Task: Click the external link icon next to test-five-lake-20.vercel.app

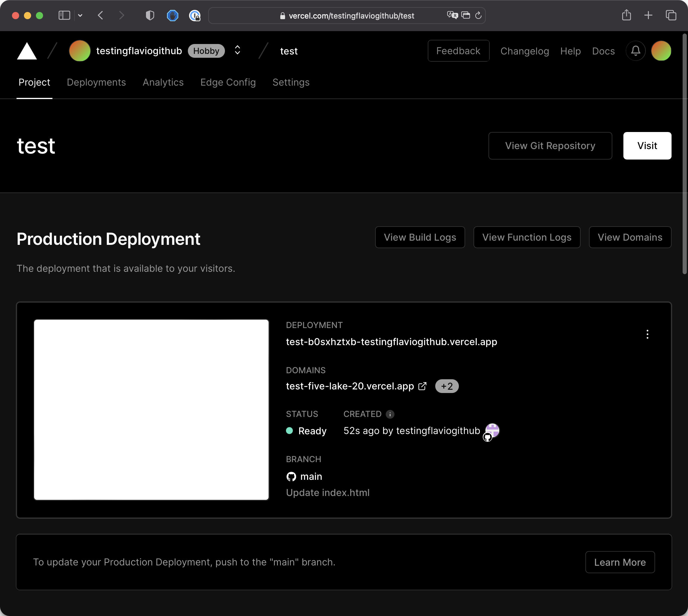Action: 422,386
